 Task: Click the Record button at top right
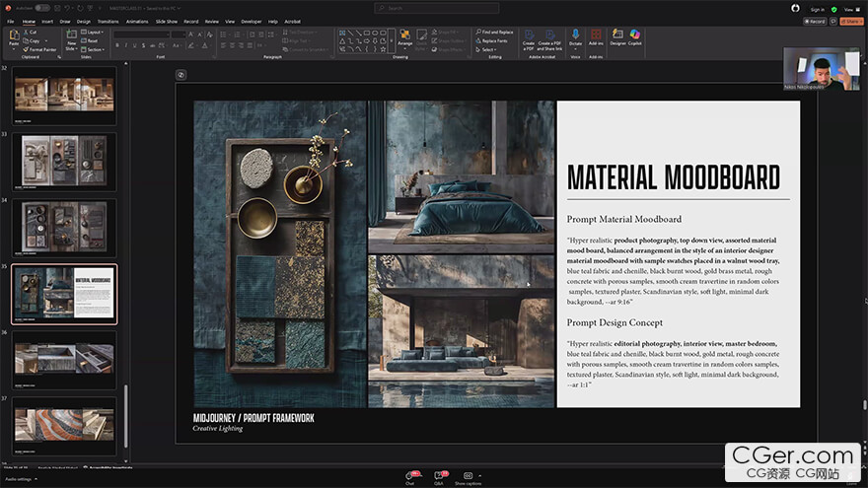click(x=815, y=21)
